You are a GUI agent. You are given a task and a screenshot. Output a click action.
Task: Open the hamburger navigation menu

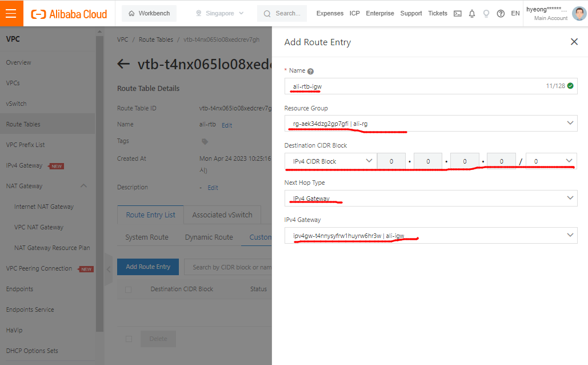pos(11,13)
